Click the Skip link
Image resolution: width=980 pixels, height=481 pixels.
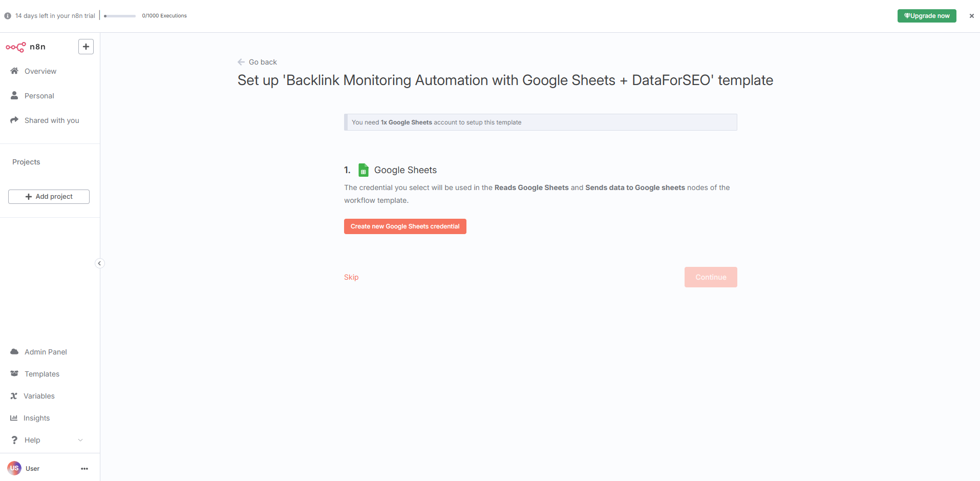(x=351, y=277)
